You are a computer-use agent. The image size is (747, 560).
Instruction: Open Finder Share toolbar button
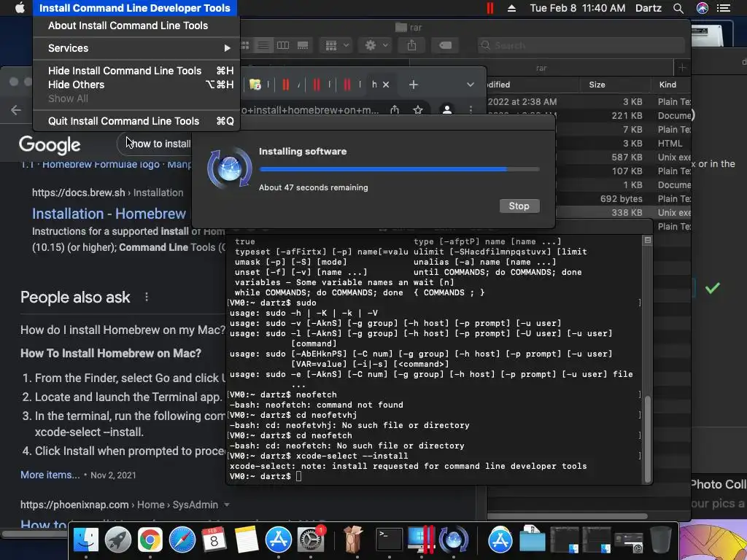click(411, 45)
